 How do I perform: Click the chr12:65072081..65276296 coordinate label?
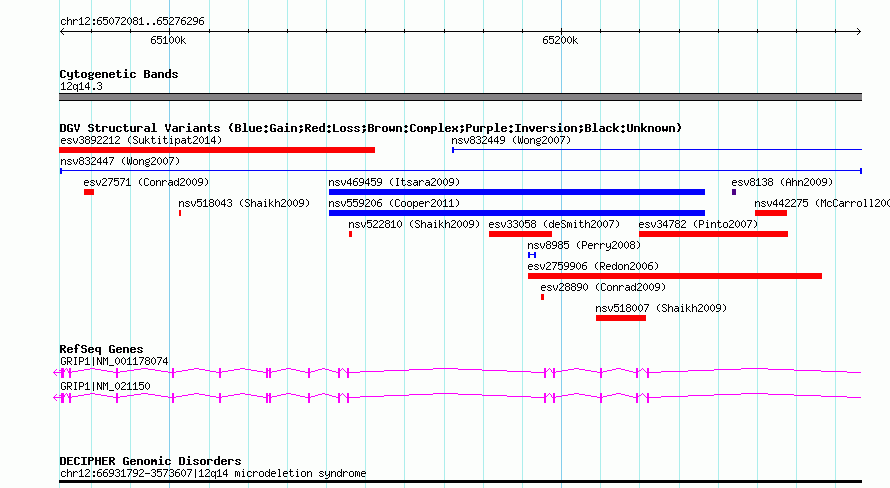[x=132, y=22]
